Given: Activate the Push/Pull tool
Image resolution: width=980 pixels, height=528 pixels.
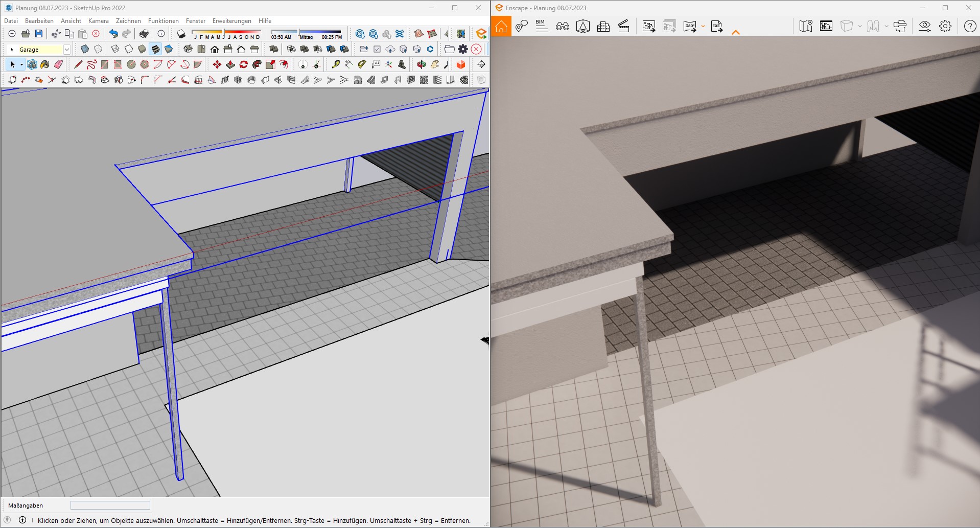Looking at the screenshot, I should tap(230, 64).
